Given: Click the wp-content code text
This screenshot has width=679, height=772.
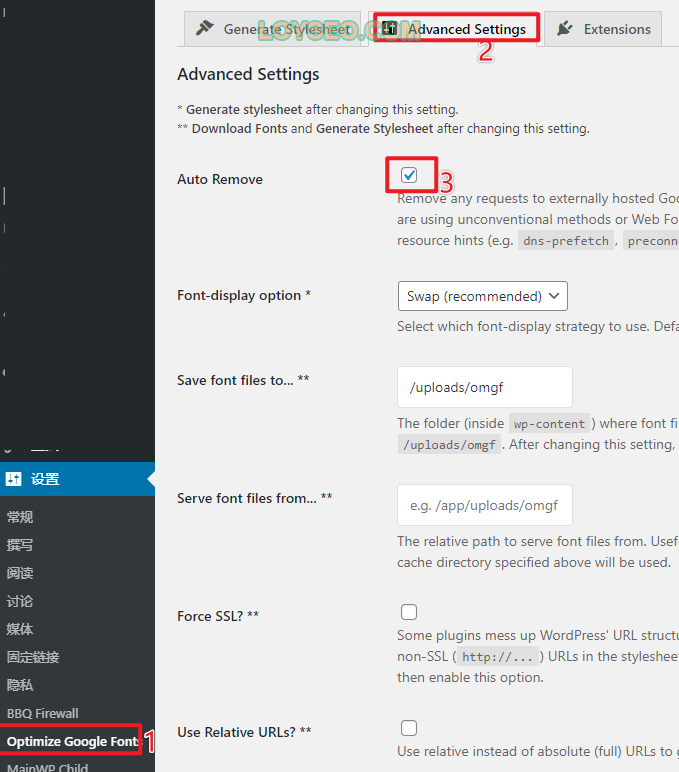Looking at the screenshot, I should click(550, 424).
